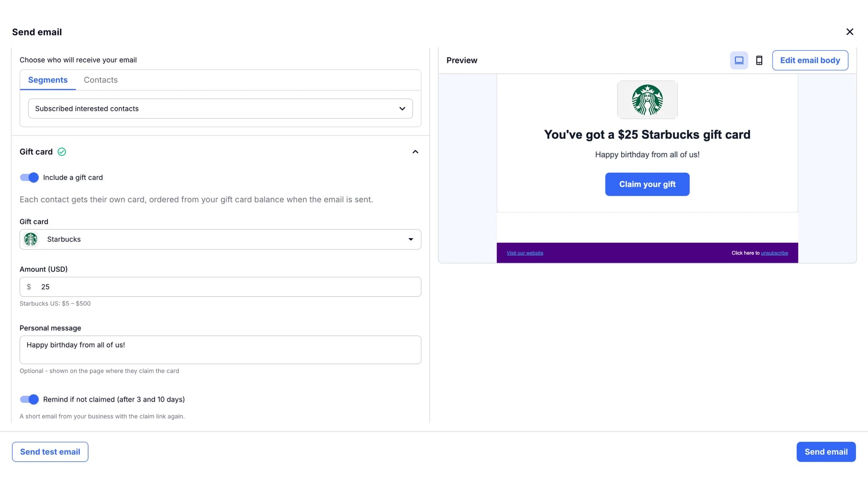Click 'Optional - shown on the page' helper text
Image resolution: width=868 pixels, height=488 pixels.
click(x=99, y=371)
